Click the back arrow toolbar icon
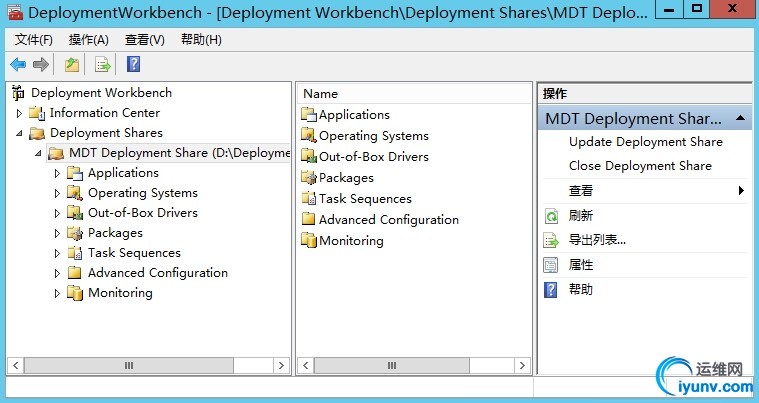This screenshot has width=759, height=403. [18, 65]
